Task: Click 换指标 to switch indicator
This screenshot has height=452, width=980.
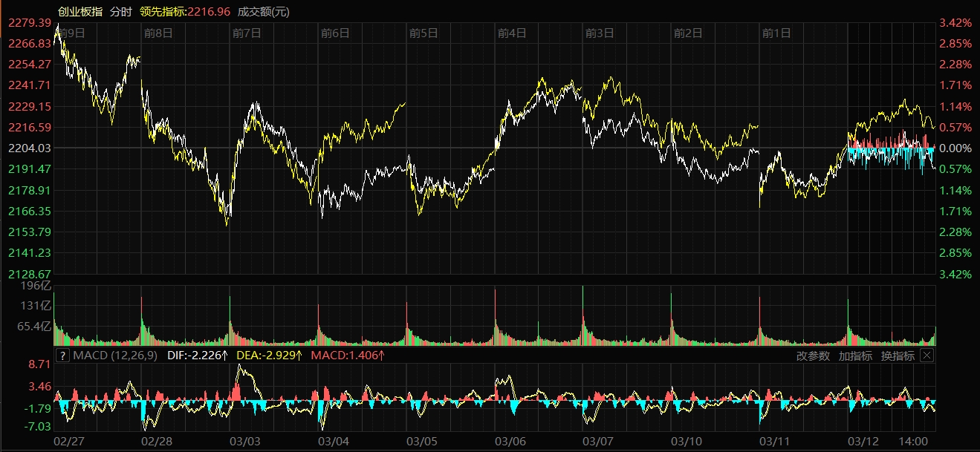Action: 898,356
